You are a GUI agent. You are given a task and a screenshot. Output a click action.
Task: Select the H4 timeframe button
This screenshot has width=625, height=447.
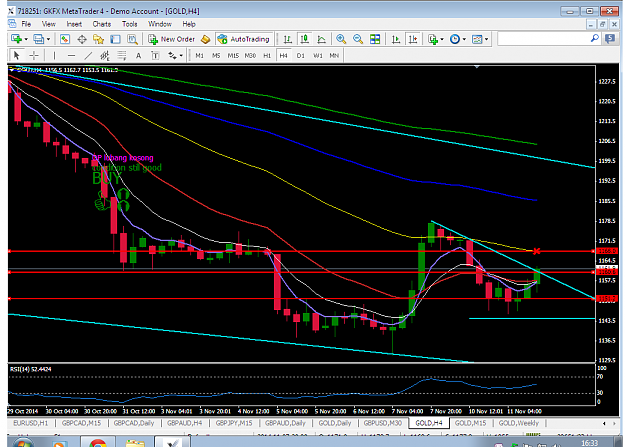coord(283,55)
